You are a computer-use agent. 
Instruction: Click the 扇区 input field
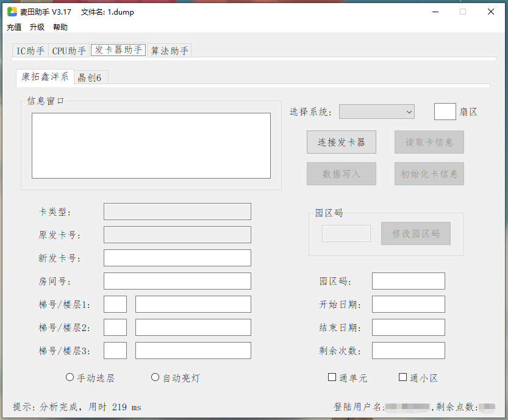click(445, 112)
